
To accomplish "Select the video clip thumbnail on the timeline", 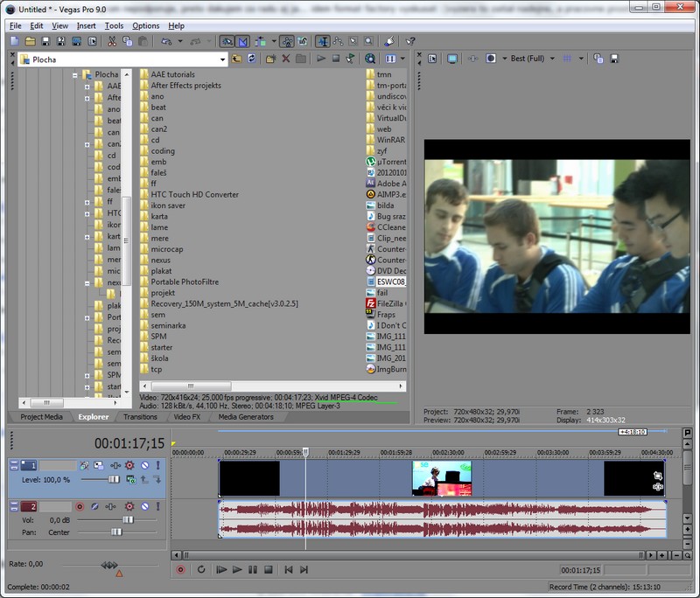I will (x=441, y=478).
